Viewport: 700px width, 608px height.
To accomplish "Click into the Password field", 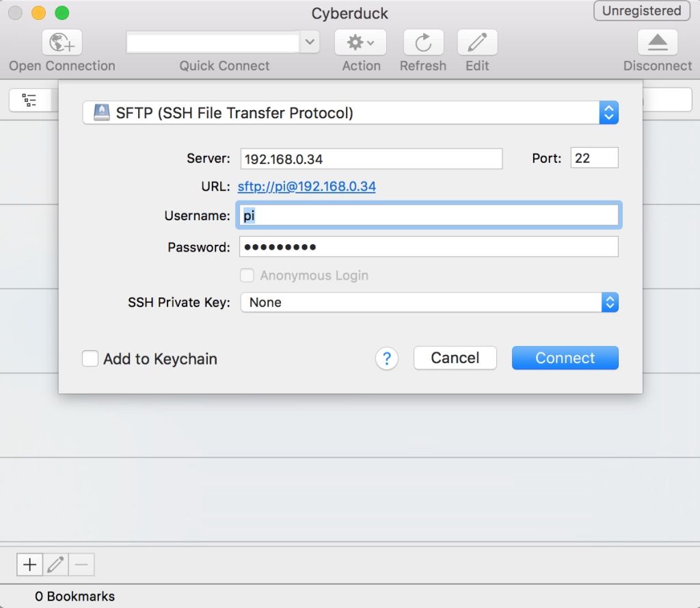I will (x=429, y=247).
